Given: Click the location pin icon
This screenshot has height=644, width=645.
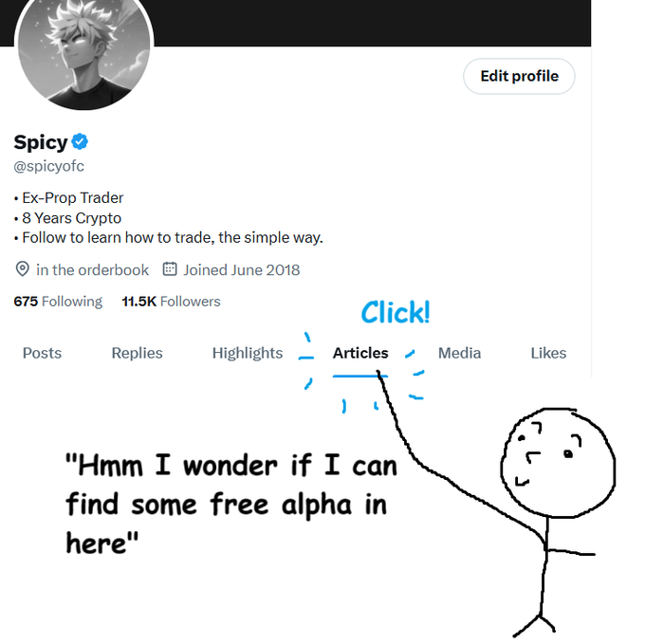Looking at the screenshot, I should [x=23, y=269].
